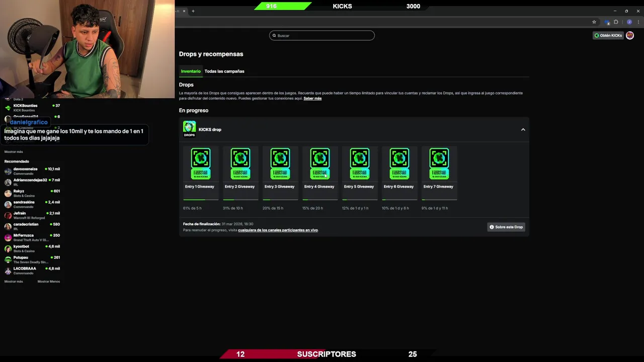This screenshot has width=644, height=362.
Task: Open Entry 6 Giveaway drop icon
Action: pos(399,164)
